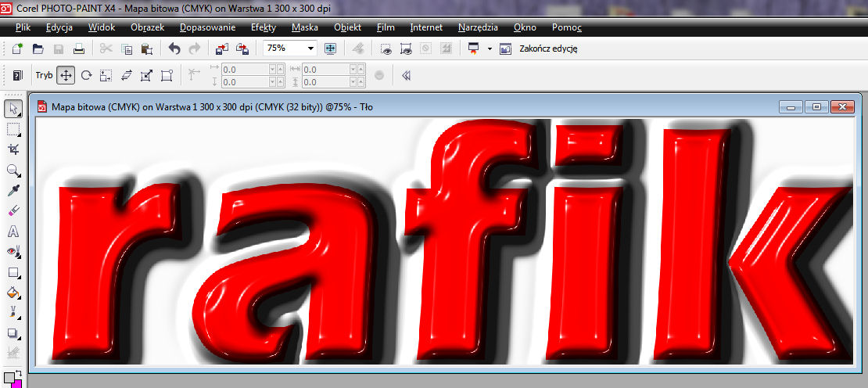The width and height of the screenshot is (868, 388).
Task: Click the Print icon
Action: point(78,48)
